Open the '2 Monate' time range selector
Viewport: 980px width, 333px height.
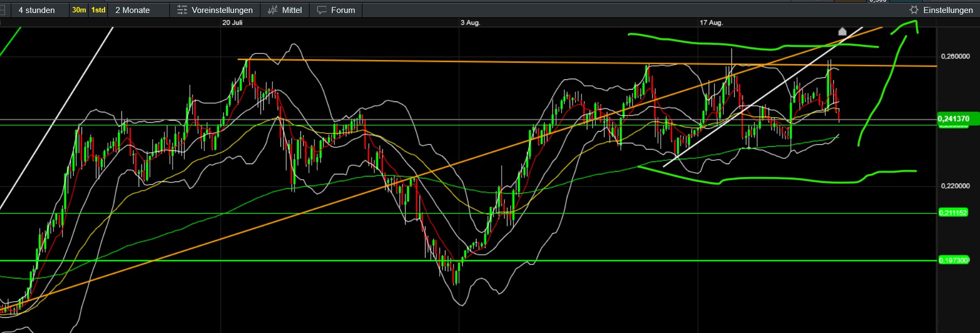133,10
